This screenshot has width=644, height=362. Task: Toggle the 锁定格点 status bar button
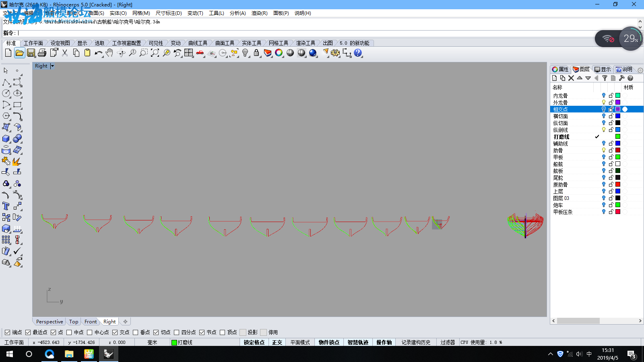click(x=254, y=343)
